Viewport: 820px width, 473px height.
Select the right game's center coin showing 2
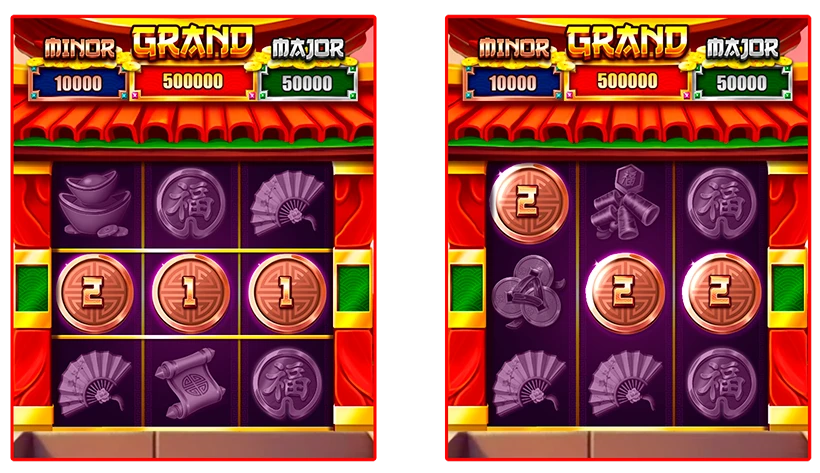point(625,293)
